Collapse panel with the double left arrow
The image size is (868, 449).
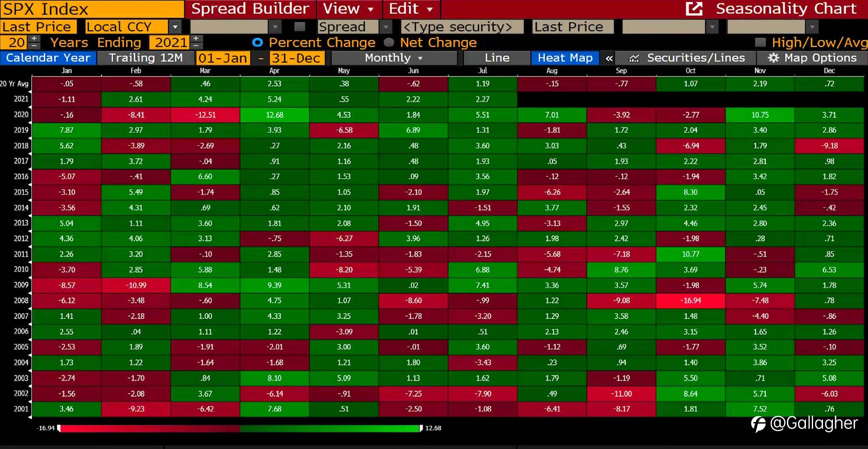(609, 58)
